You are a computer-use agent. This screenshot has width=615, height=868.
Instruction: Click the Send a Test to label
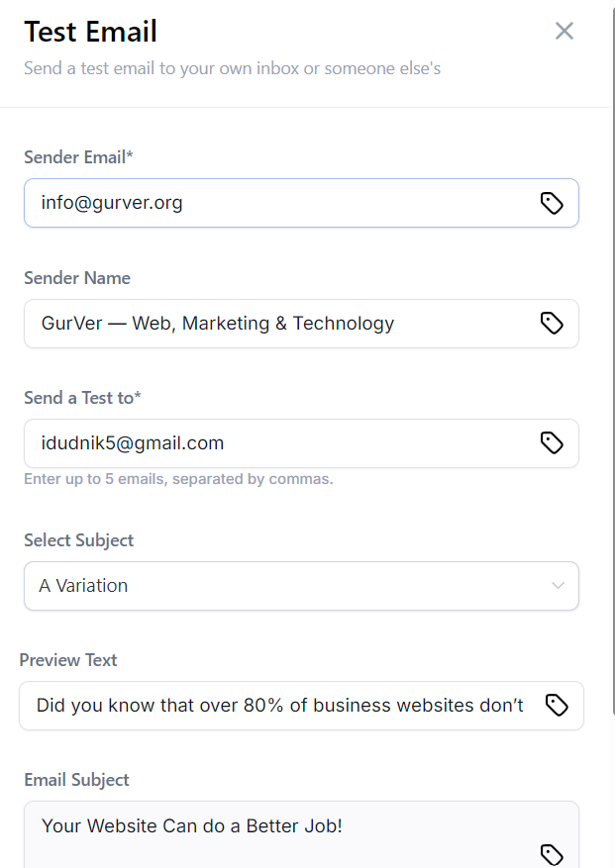pos(82,398)
